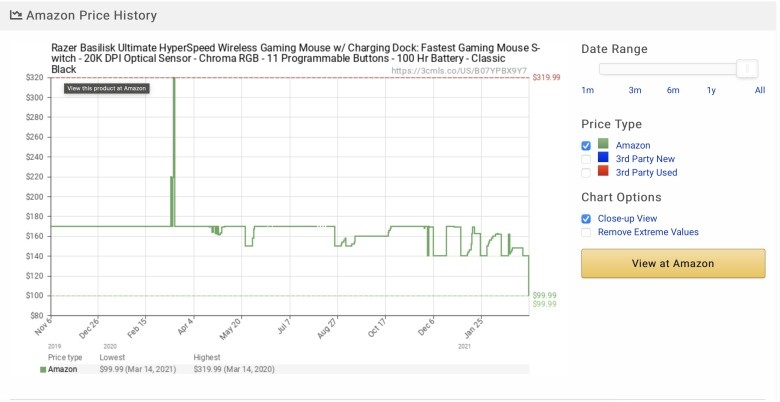This screenshot has width=780, height=402.
Task: Click the red 3rd Party Used swatch
Action: coord(603,171)
